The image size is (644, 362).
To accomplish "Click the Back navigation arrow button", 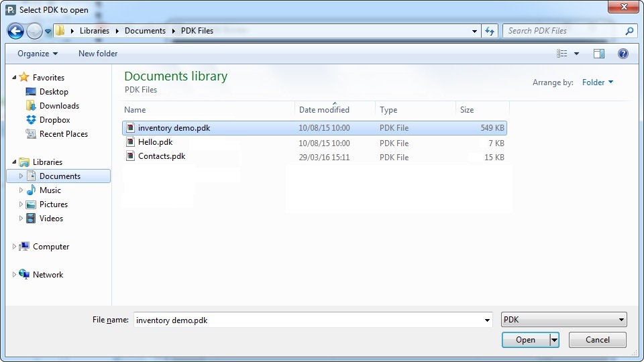I will 15,31.
